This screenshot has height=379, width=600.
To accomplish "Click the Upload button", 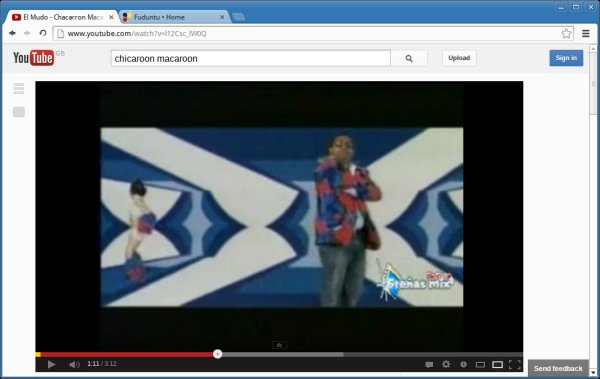I will [459, 58].
